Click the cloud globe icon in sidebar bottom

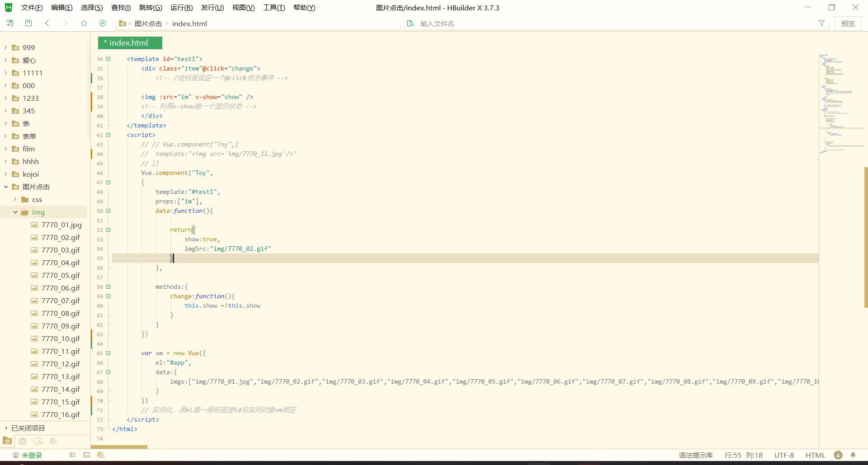(53, 441)
